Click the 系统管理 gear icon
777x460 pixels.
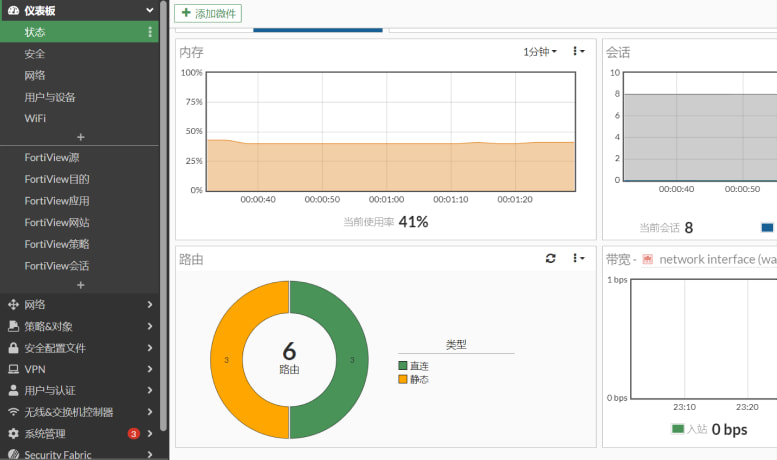click(13, 434)
